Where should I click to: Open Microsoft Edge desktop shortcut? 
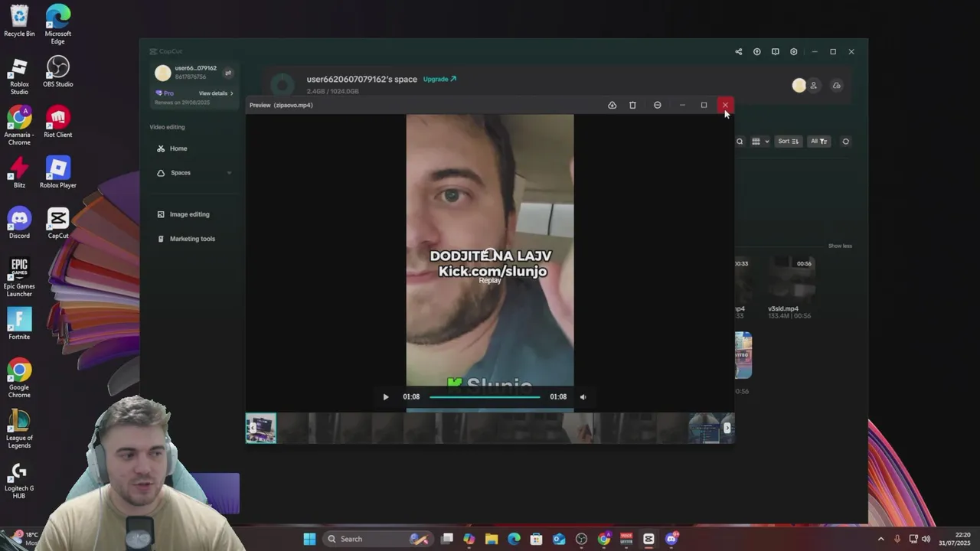[57, 24]
